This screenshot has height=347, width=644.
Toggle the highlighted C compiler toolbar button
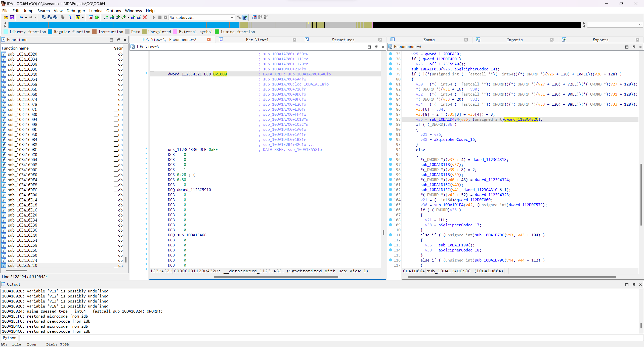pyautogui.click(x=245, y=17)
